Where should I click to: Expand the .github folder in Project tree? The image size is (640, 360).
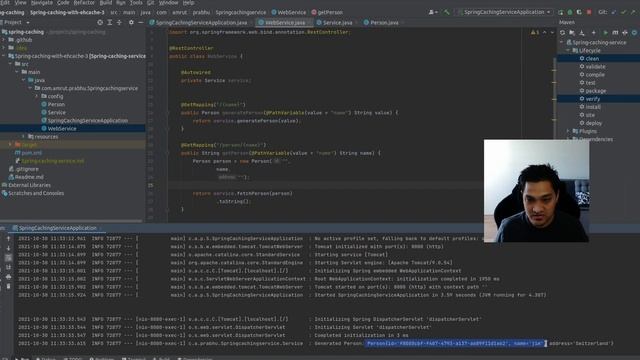(4, 40)
